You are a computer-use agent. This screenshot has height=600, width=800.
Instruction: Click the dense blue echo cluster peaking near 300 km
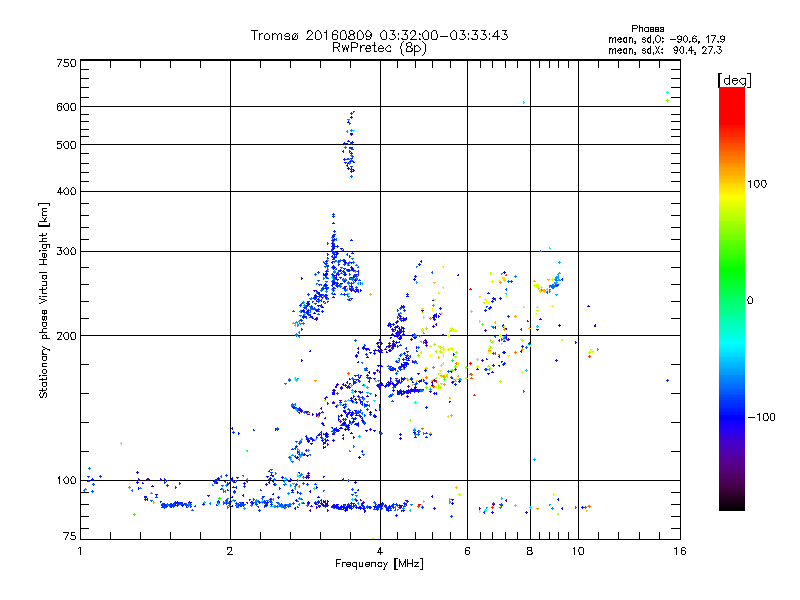pyautogui.click(x=329, y=278)
